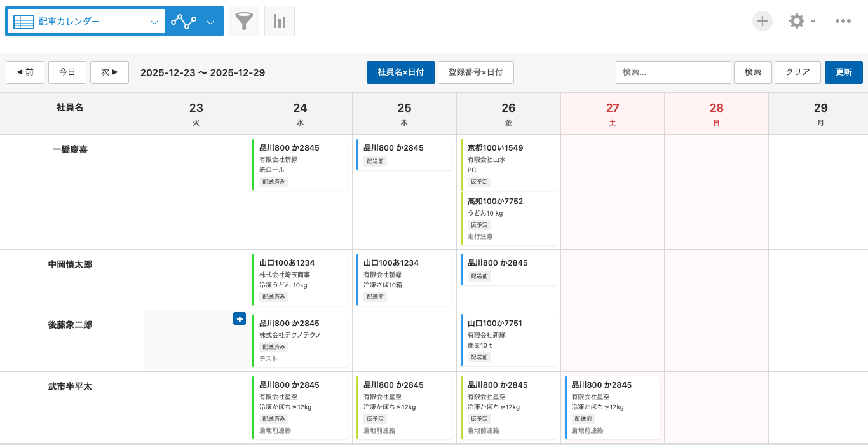This screenshot has height=445, width=868.
Task: Open 武市半平太's 配送済み card on the 24th
Action: tap(301, 407)
